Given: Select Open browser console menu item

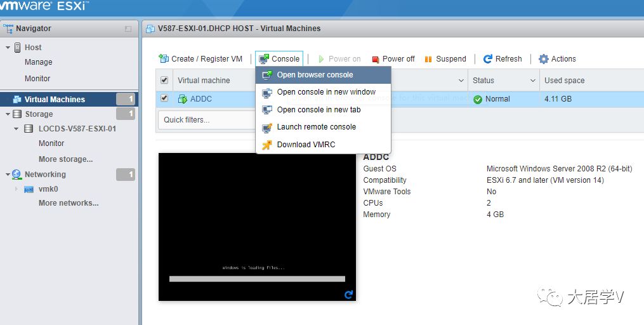Looking at the screenshot, I should click(323, 75).
